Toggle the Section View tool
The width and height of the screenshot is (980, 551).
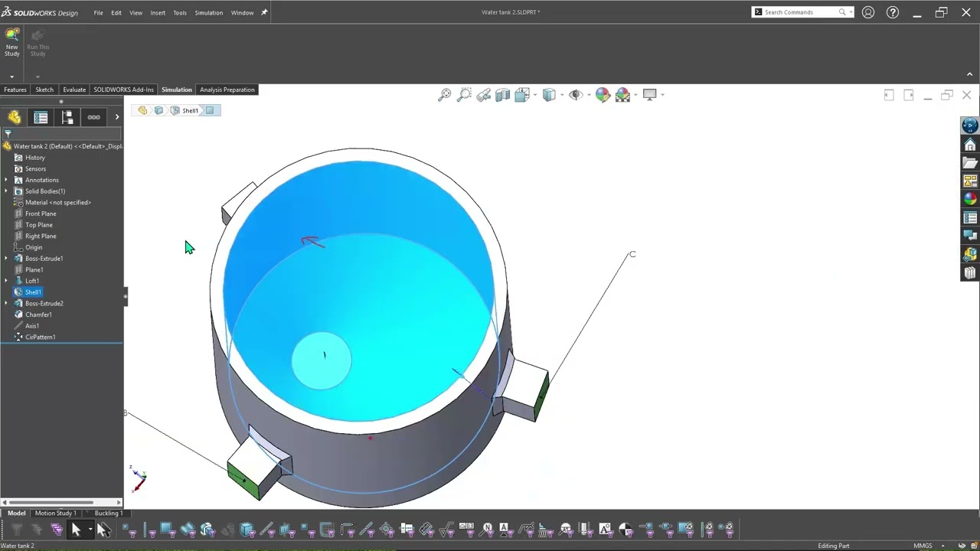502,95
